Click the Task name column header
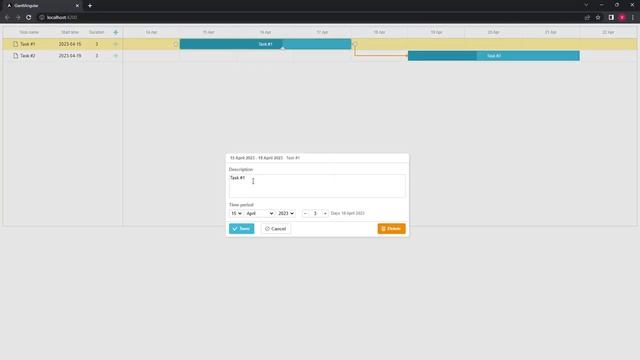This screenshot has height=360, width=640. [29, 32]
